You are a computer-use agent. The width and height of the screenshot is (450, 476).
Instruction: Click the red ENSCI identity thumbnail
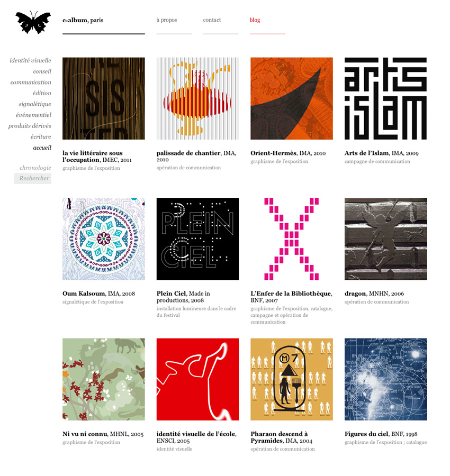[x=197, y=379]
